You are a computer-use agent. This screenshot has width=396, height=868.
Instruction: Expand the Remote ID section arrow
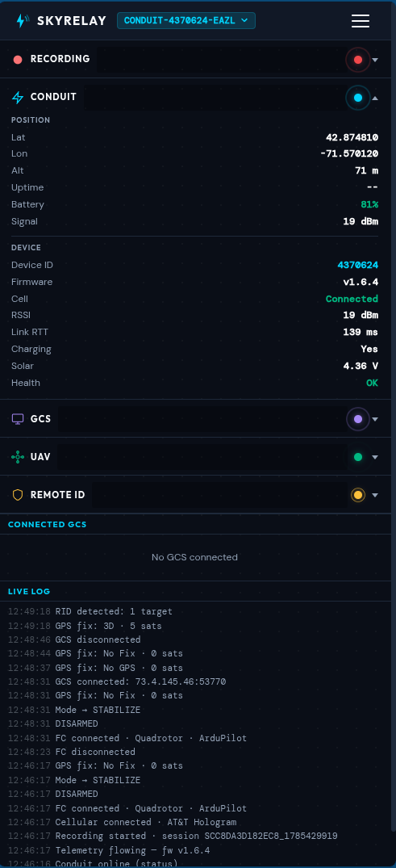pyautogui.click(x=375, y=496)
